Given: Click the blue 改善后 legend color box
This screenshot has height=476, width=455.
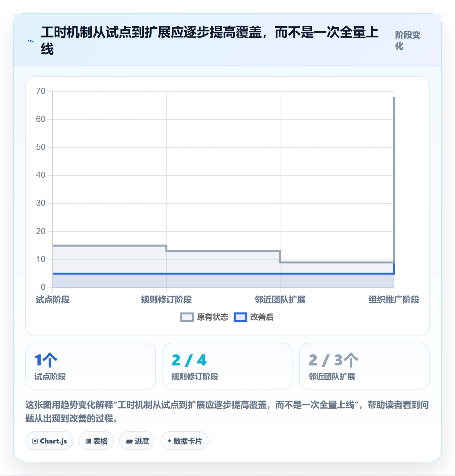Looking at the screenshot, I should tap(240, 317).
